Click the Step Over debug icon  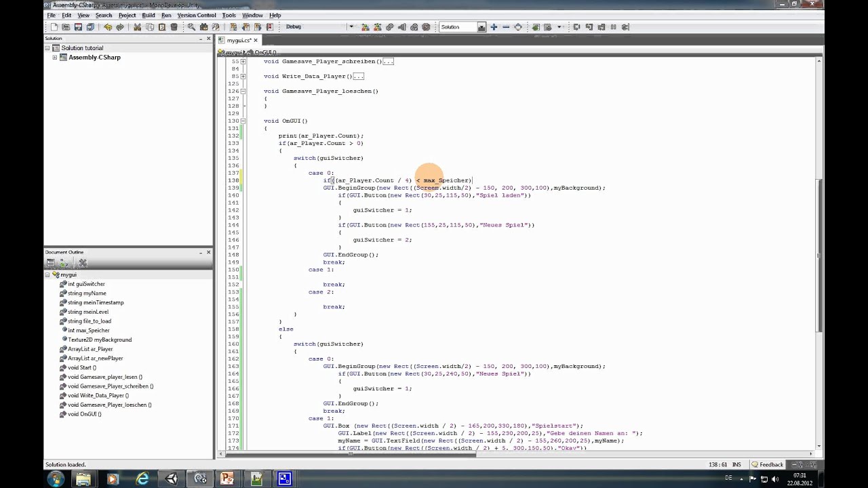click(x=576, y=27)
